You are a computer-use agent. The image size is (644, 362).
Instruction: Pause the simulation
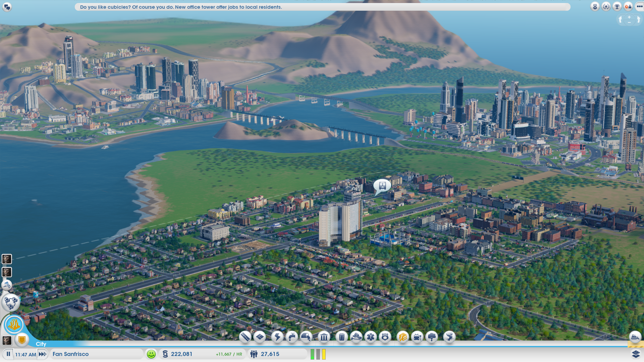point(8,354)
